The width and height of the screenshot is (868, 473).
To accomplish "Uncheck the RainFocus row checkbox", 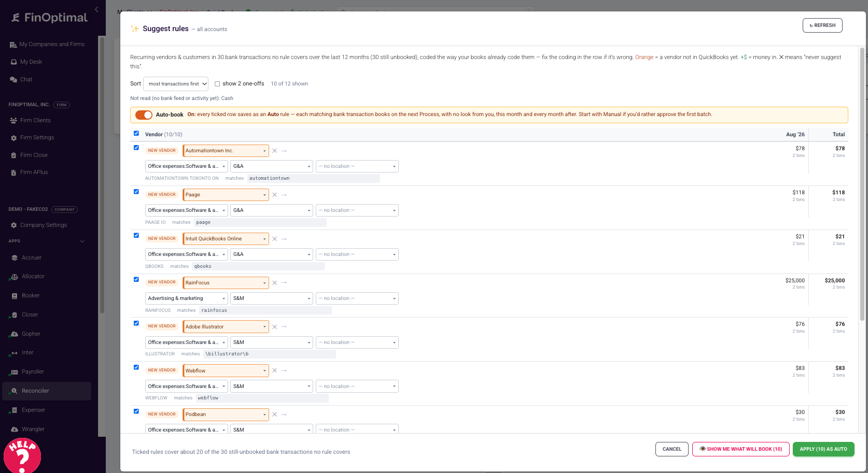I will point(136,280).
